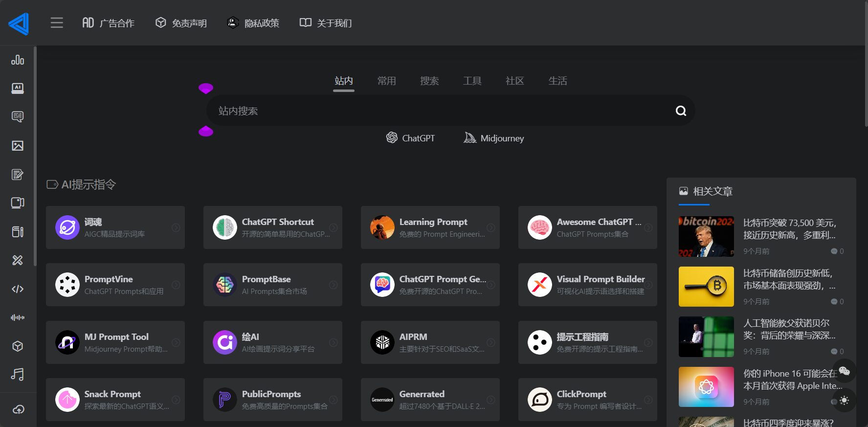Open the 绘AI card
This screenshot has height=427, width=868.
[273, 342]
